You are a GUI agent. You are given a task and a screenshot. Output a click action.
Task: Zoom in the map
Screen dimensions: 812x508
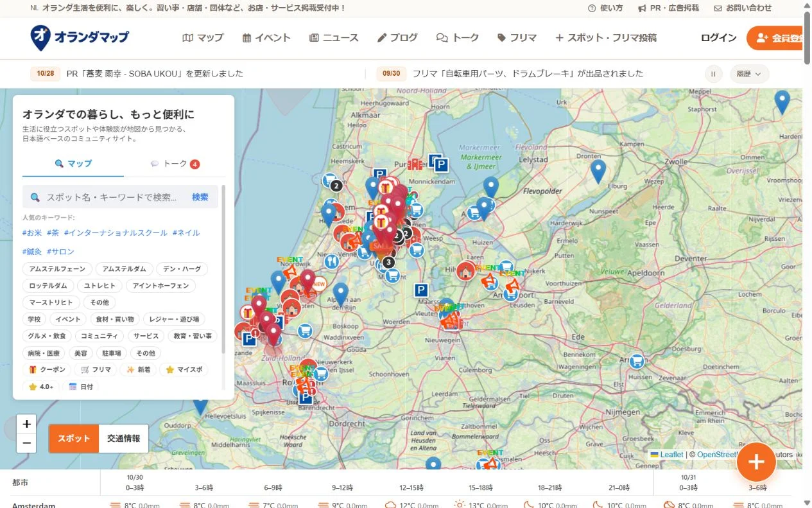coord(26,424)
